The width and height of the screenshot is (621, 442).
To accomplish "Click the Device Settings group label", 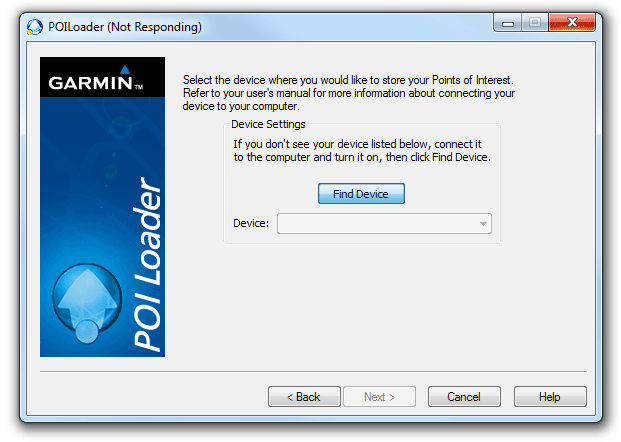I will point(268,124).
